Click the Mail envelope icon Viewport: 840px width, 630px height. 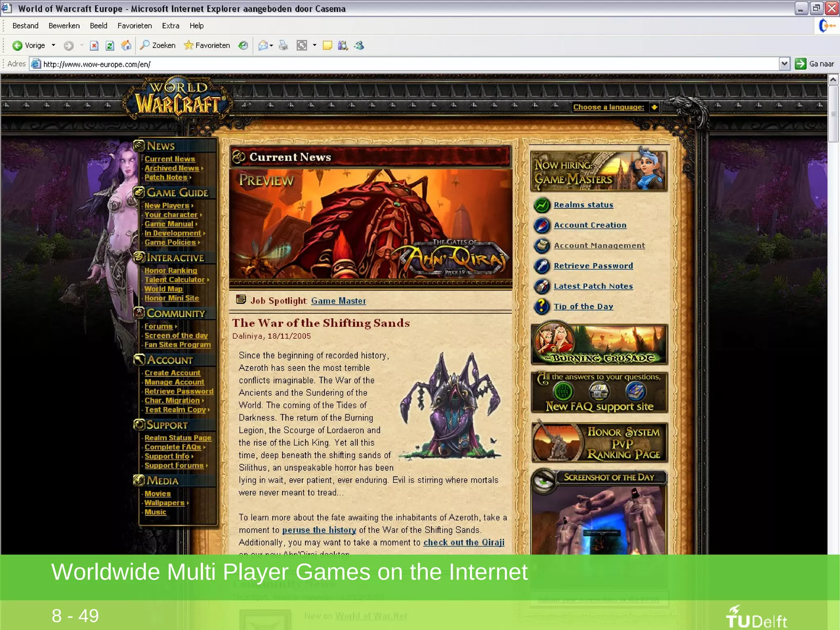[263, 46]
